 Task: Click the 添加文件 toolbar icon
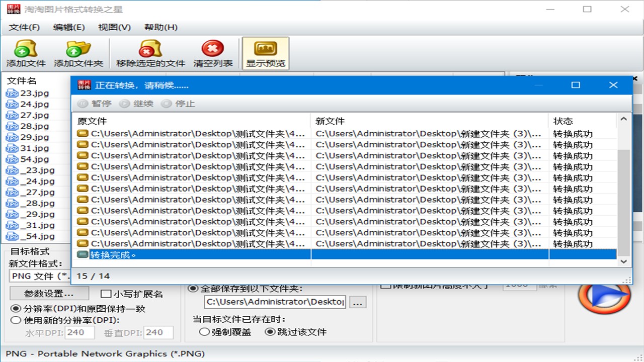25,52
